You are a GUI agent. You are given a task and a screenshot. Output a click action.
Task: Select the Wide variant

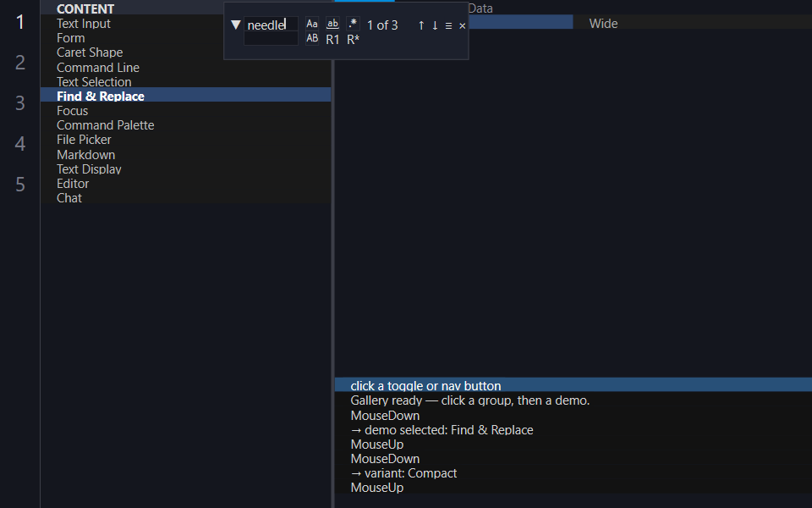click(x=603, y=24)
